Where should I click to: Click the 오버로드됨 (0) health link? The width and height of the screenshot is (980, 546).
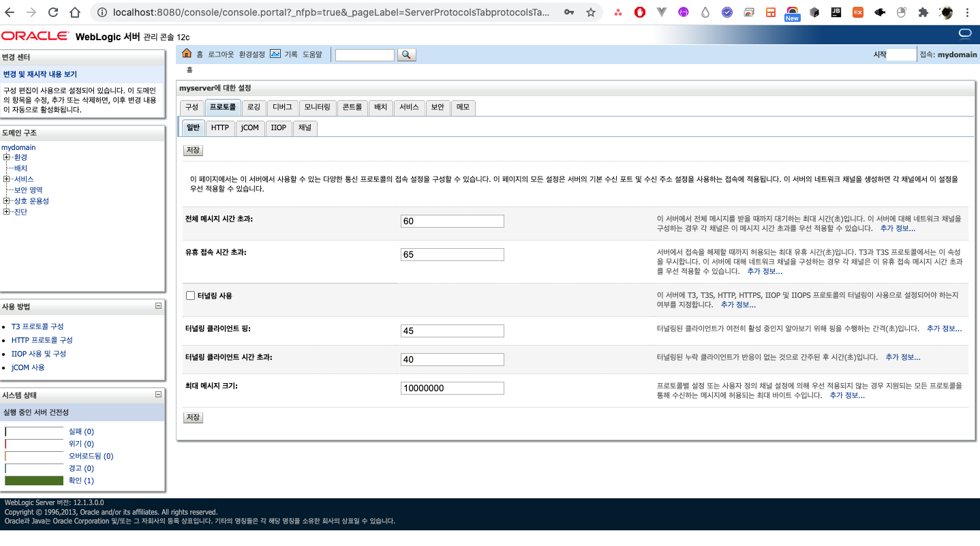pyautogui.click(x=91, y=456)
